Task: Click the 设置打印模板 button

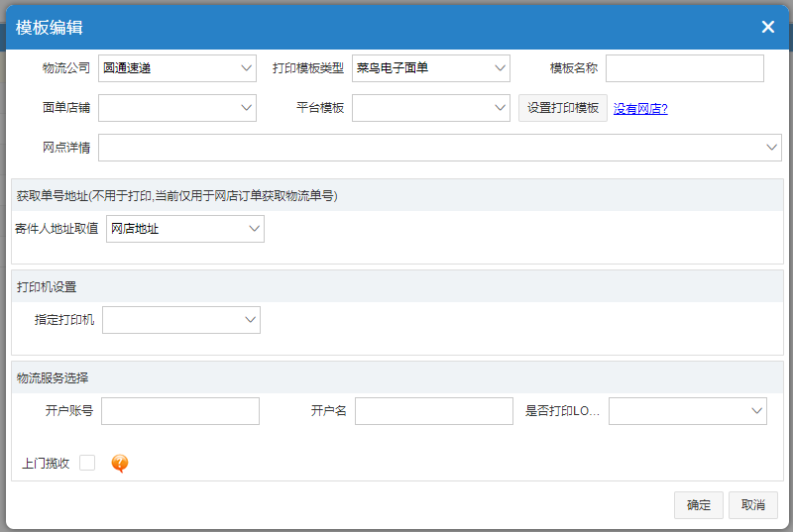Action: [563, 108]
